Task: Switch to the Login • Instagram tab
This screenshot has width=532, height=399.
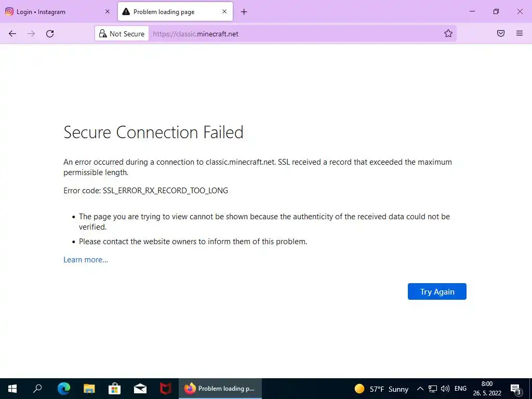Action: pyautogui.click(x=52, y=12)
